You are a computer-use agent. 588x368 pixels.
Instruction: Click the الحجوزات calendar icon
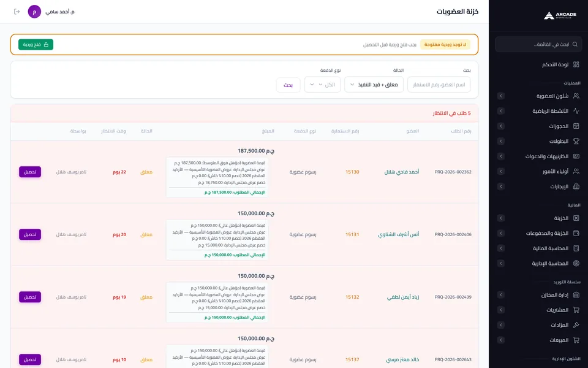(576, 126)
